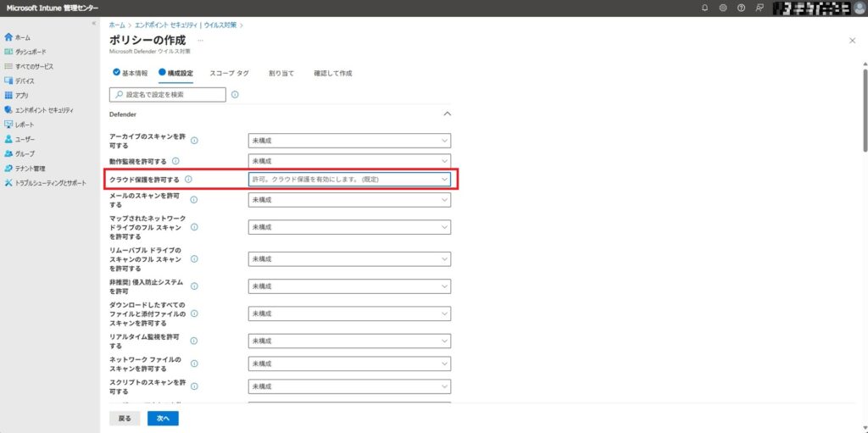The image size is (868, 433).
Task: Open the クラウド保護を許可する dropdown
Action: coord(348,180)
